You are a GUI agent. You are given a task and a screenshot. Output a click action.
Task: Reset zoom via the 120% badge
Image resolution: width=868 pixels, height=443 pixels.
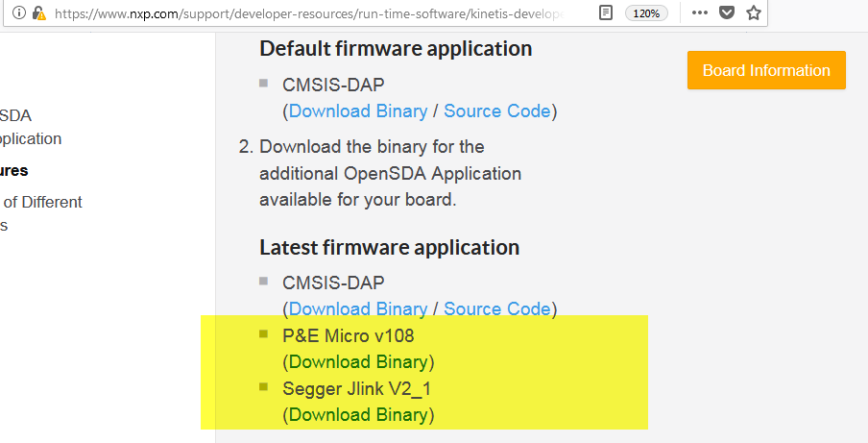click(647, 13)
